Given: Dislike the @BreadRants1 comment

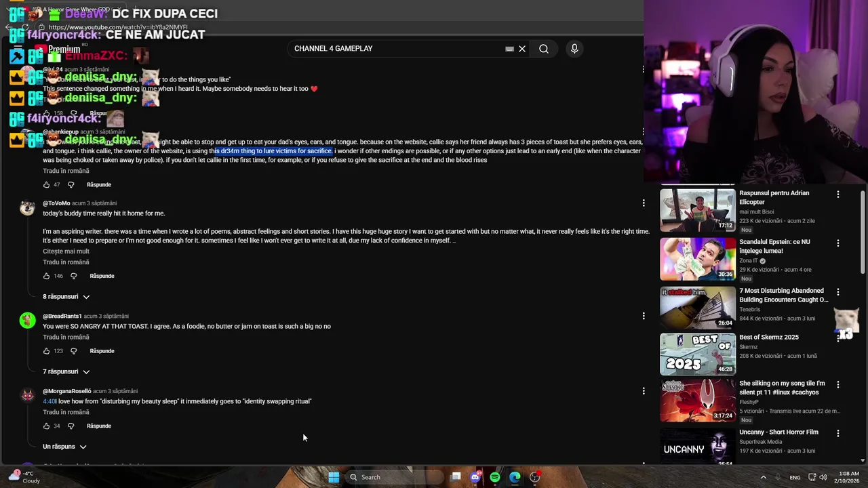Looking at the screenshot, I should click(x=74, y=351).
